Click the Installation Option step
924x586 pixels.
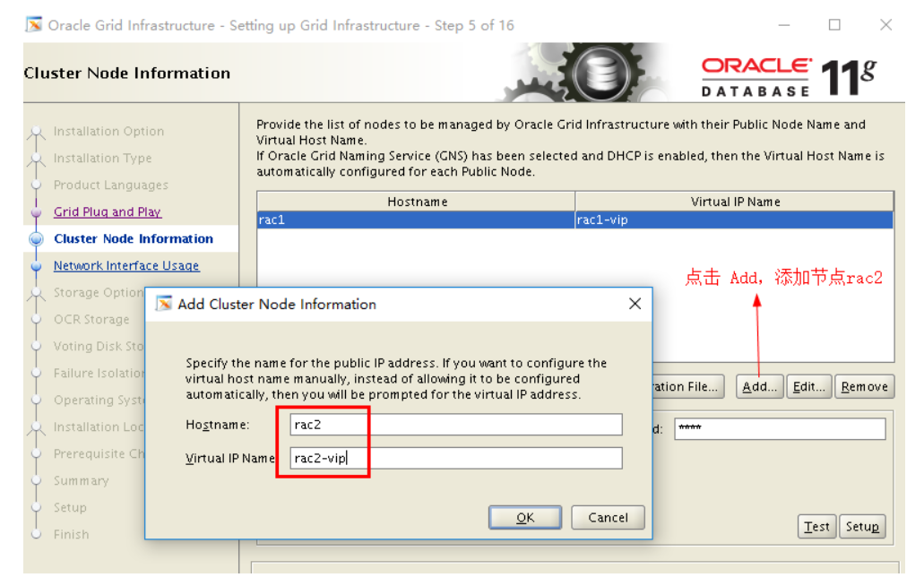(x=109, y=132)
